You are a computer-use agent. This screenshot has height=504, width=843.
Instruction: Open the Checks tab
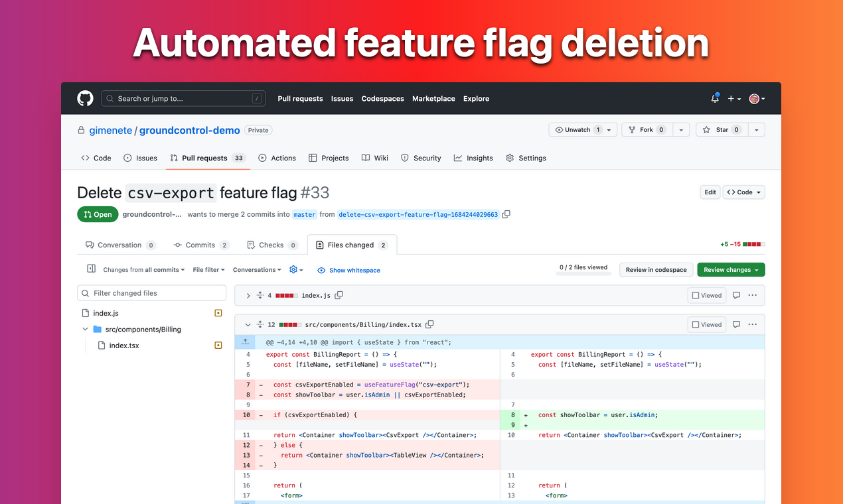pos(272,245)
